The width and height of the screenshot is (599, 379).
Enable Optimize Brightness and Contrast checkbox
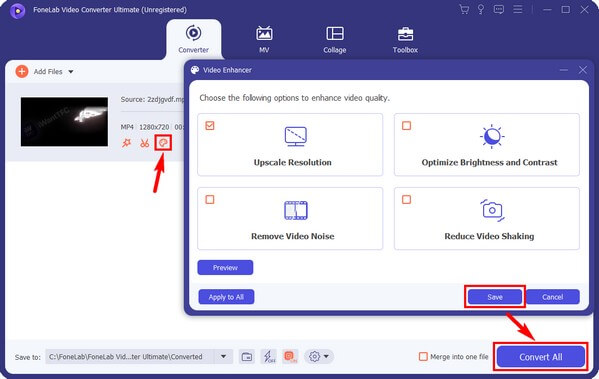(x=406, y=125)
